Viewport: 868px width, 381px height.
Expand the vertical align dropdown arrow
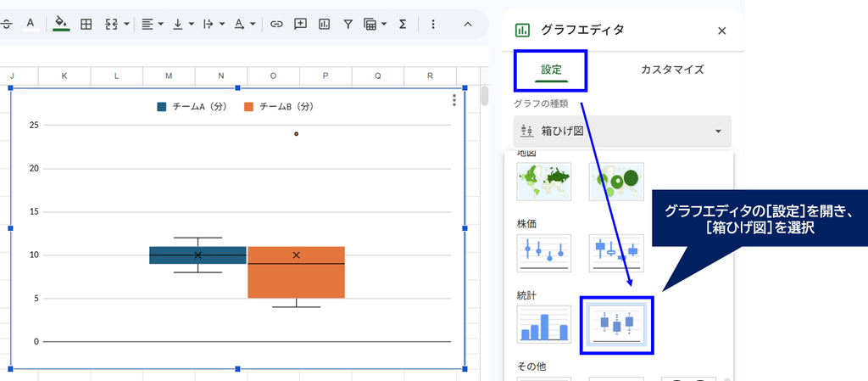(x=192, y=24)
